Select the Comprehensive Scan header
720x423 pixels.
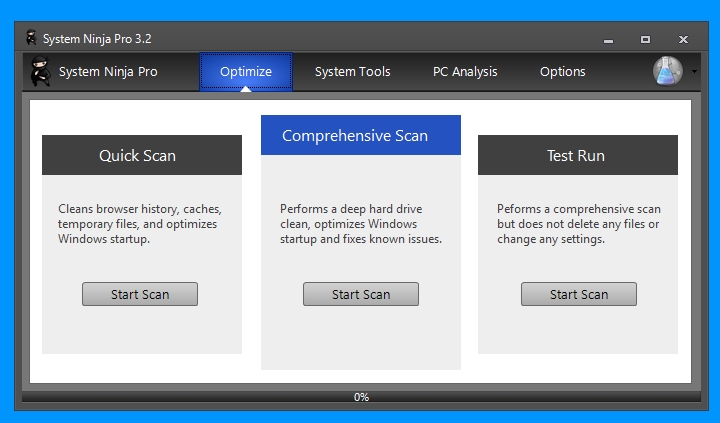(x=361, y=135)
